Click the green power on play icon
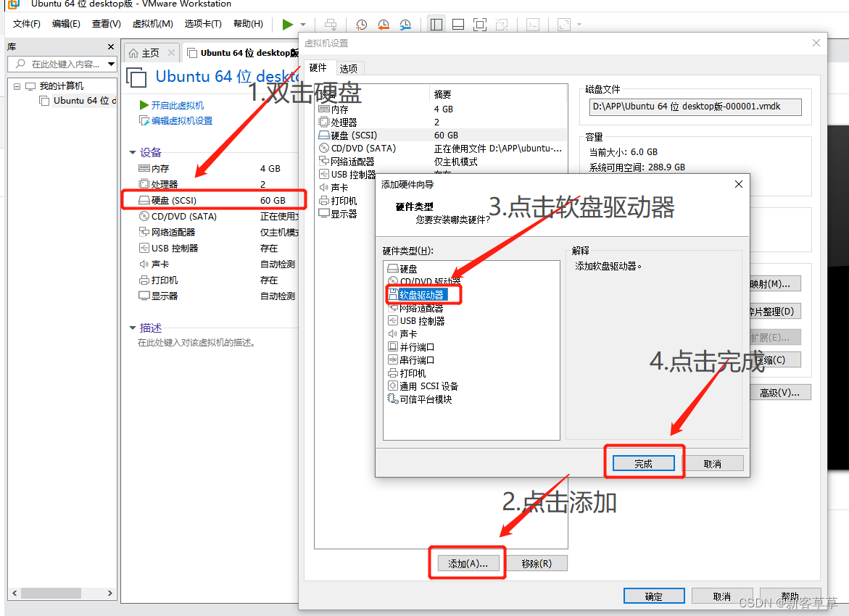The height and width of the screenshot is (616, 849). 288,25
